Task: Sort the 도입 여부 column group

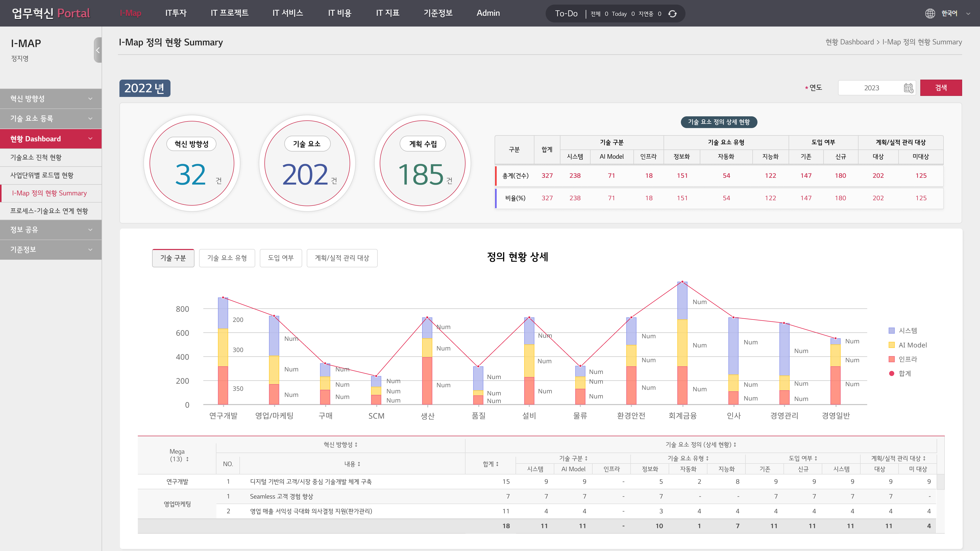Action: [816, 458]
